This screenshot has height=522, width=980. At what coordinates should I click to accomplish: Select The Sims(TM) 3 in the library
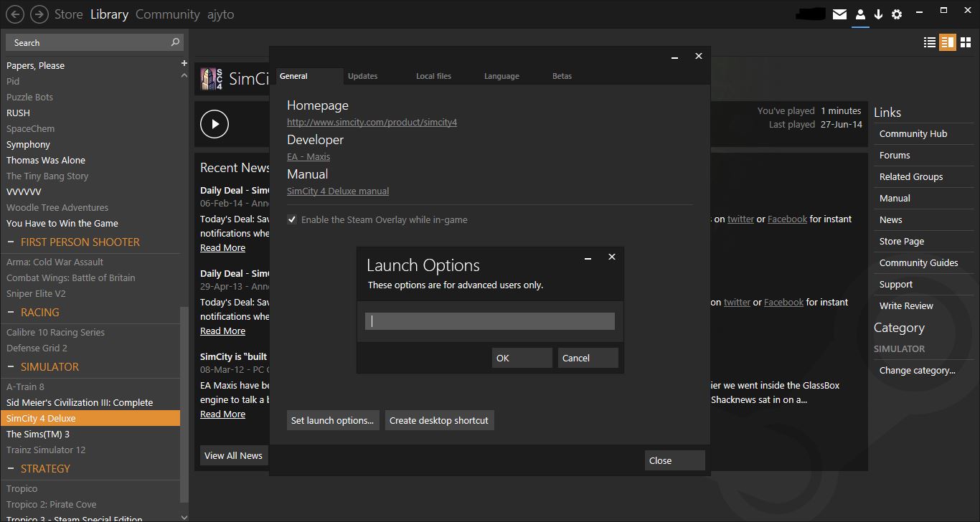point(38,434)
